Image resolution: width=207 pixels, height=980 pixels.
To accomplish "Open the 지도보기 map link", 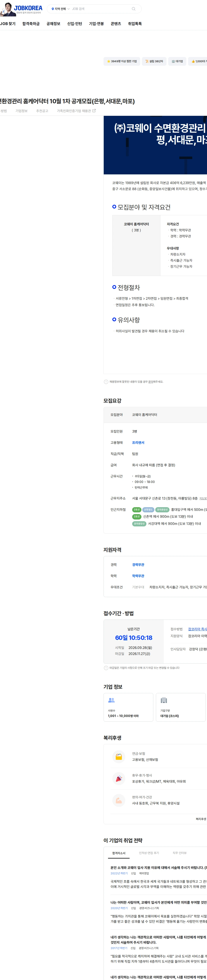I will tap(203, 498).
